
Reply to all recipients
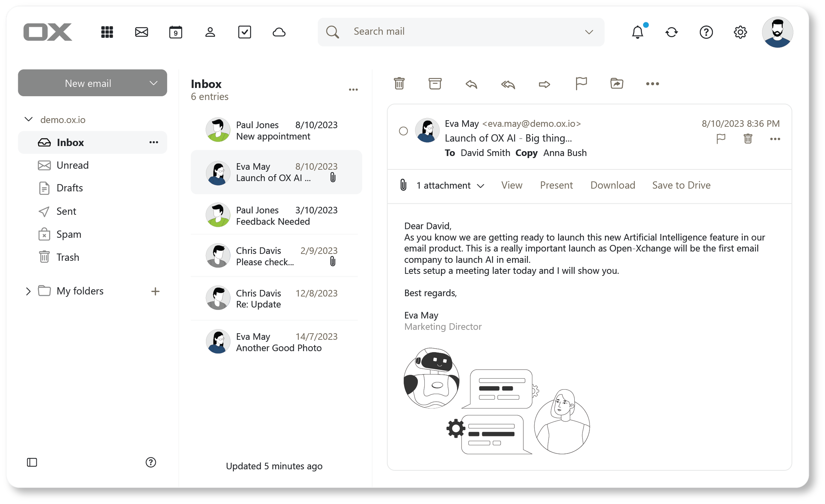click(x=508, y=84)
